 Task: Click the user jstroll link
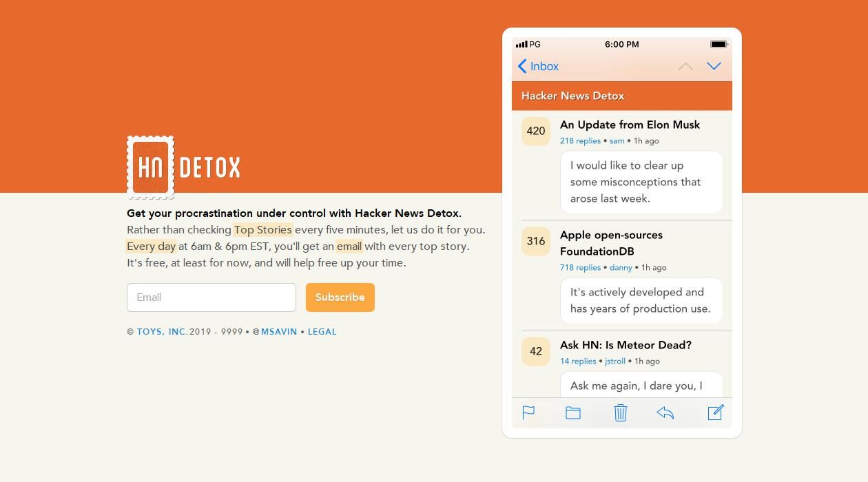[615, 361]
